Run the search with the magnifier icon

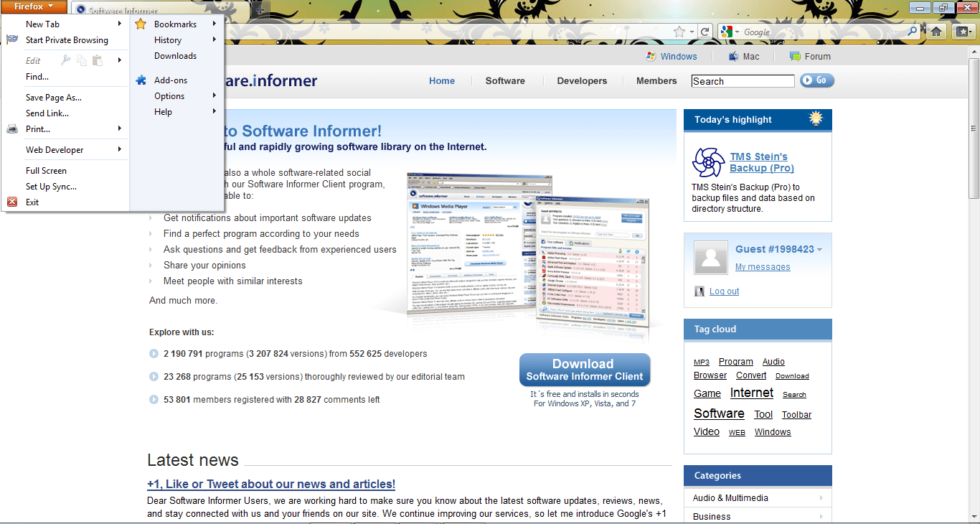911,31
